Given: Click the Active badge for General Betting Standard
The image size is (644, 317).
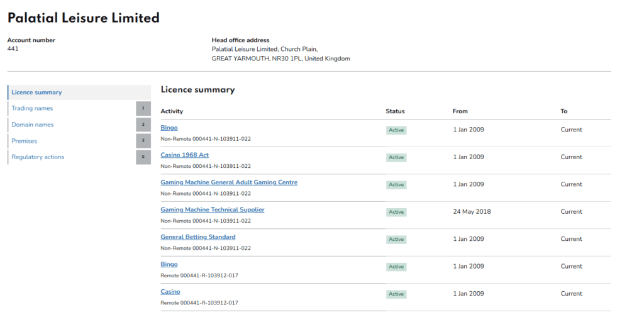Looking at the screenshot, I should coord(396,239).
